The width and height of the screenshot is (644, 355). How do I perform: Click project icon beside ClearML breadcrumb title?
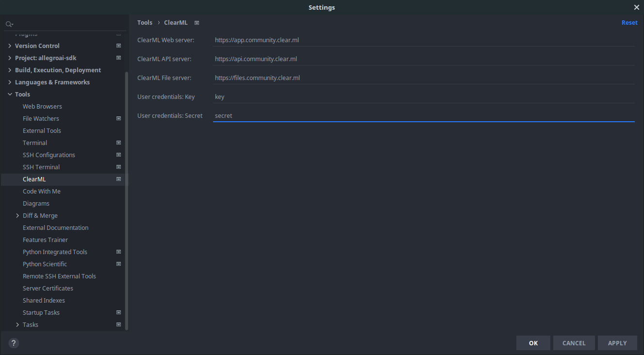point(197,23)
